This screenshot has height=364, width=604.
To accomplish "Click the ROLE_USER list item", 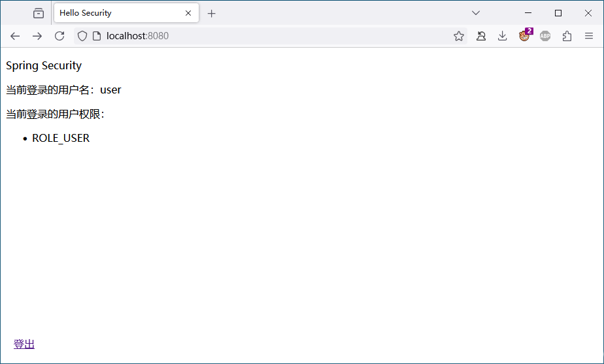I will [x=61, y=139].
